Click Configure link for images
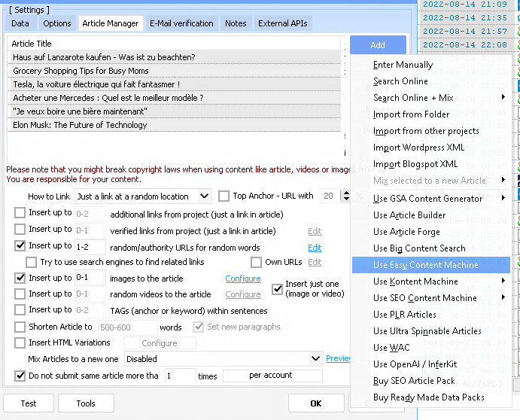520x420 pixels. [243, 278]
